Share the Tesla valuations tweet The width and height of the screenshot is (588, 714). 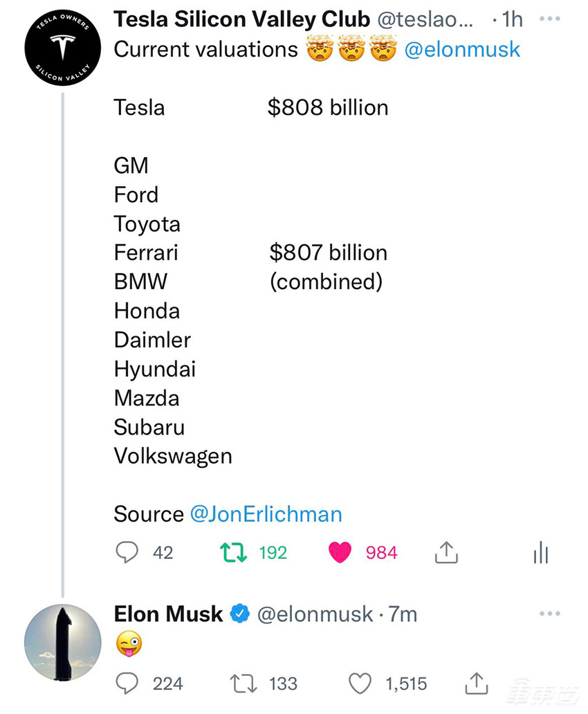(x=446, y=552)
